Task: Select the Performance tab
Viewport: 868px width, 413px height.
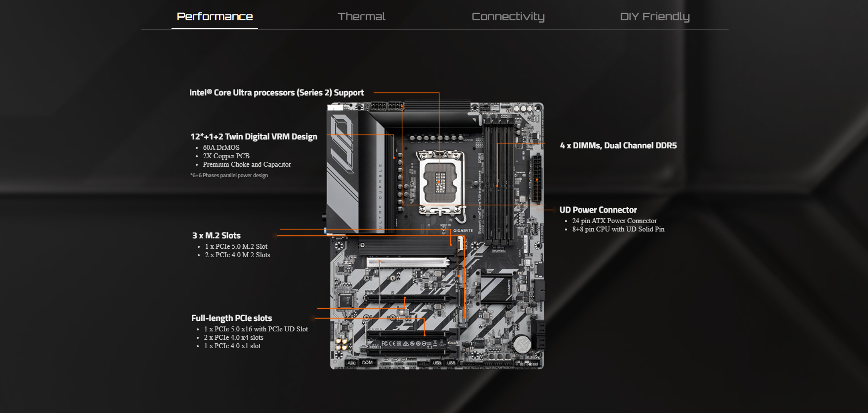Action: (x=215, y=16)
